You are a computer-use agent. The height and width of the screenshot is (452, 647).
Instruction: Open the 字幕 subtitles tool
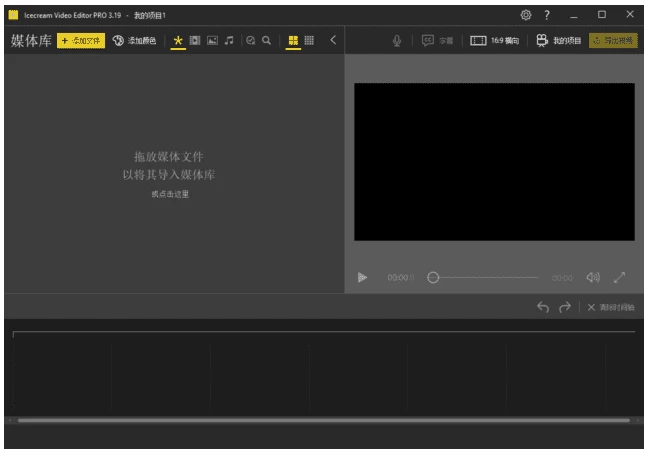(437, 41)
